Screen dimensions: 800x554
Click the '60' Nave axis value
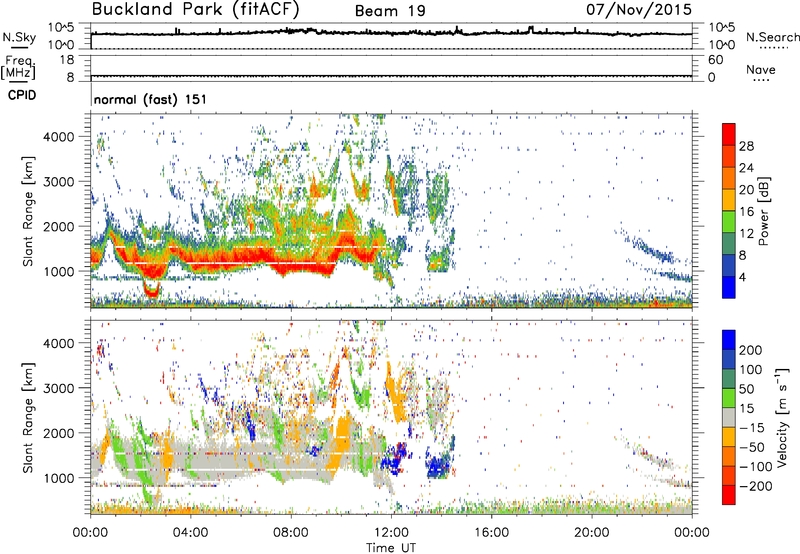click(x=716, y=60)
